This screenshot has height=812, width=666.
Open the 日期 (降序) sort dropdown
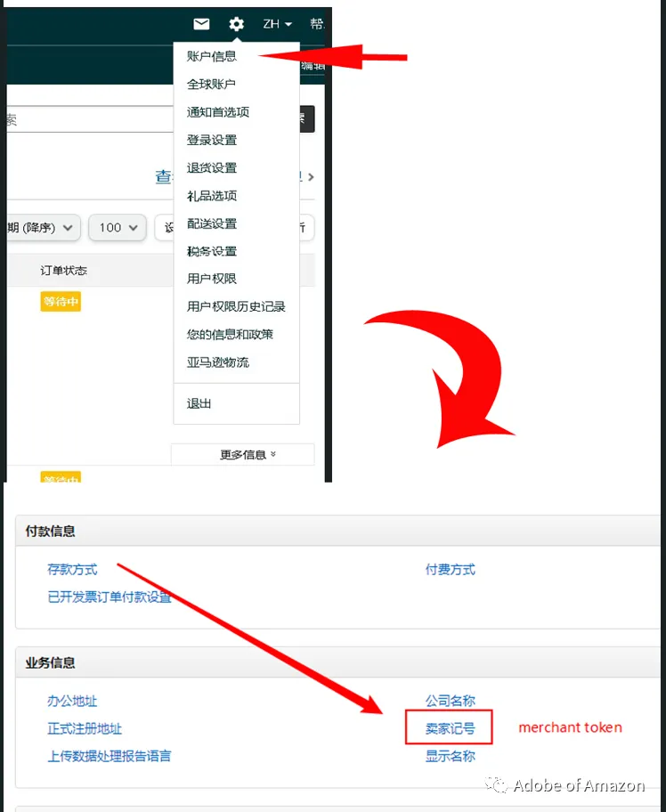point(42,228)
